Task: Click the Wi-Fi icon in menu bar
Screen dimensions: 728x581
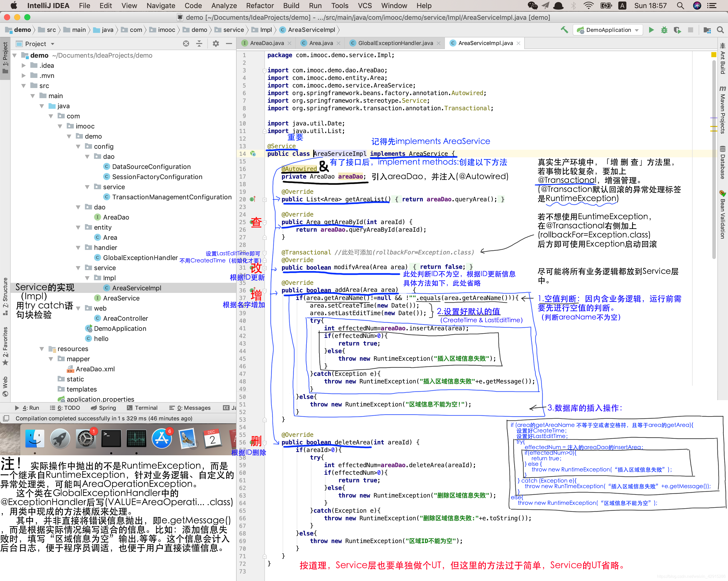Action: [588, 6]
